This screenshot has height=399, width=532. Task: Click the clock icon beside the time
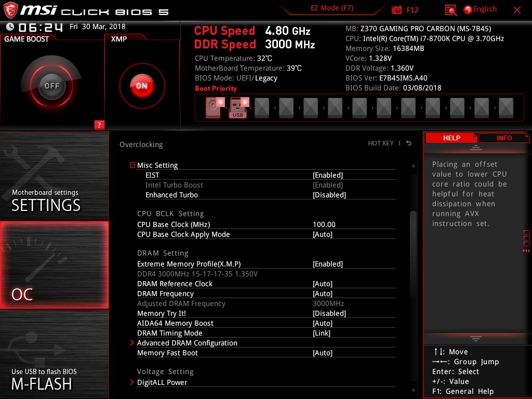coord(10,26)
